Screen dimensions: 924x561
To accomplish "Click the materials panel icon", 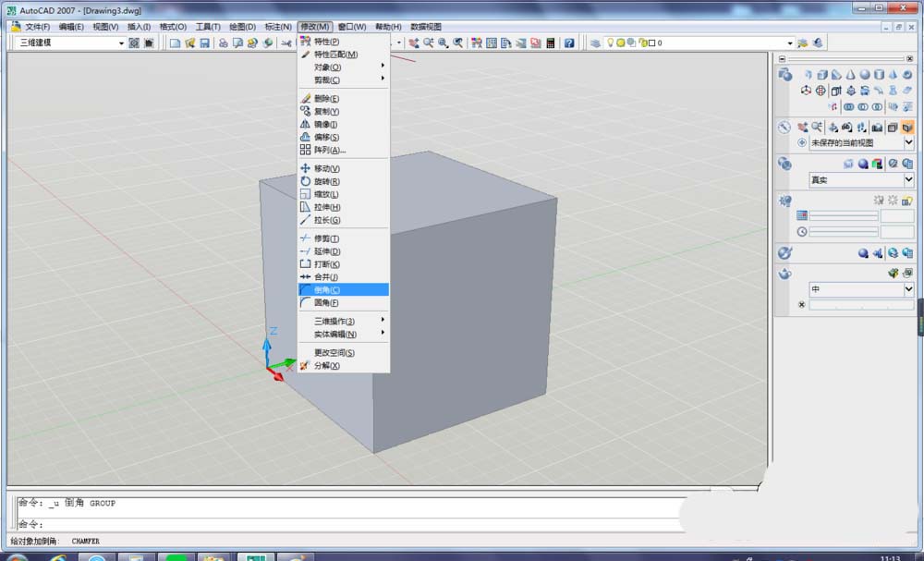I will click(x=784, y=253).
